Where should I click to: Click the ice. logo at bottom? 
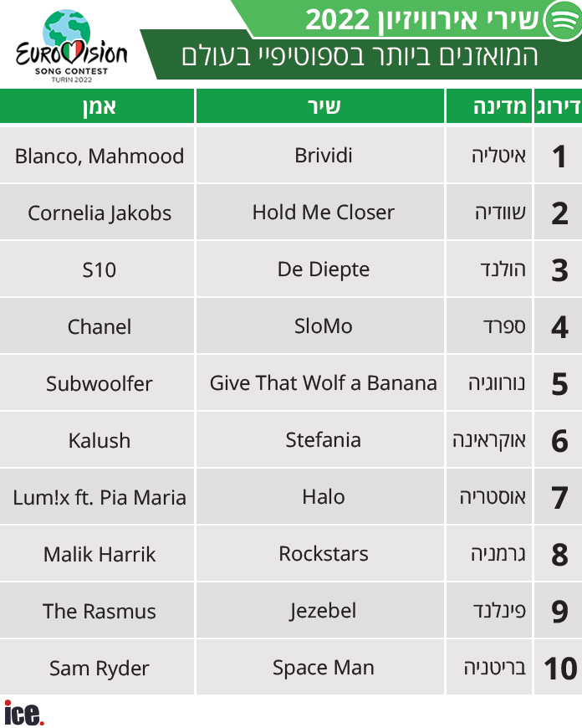click(23, 713)
